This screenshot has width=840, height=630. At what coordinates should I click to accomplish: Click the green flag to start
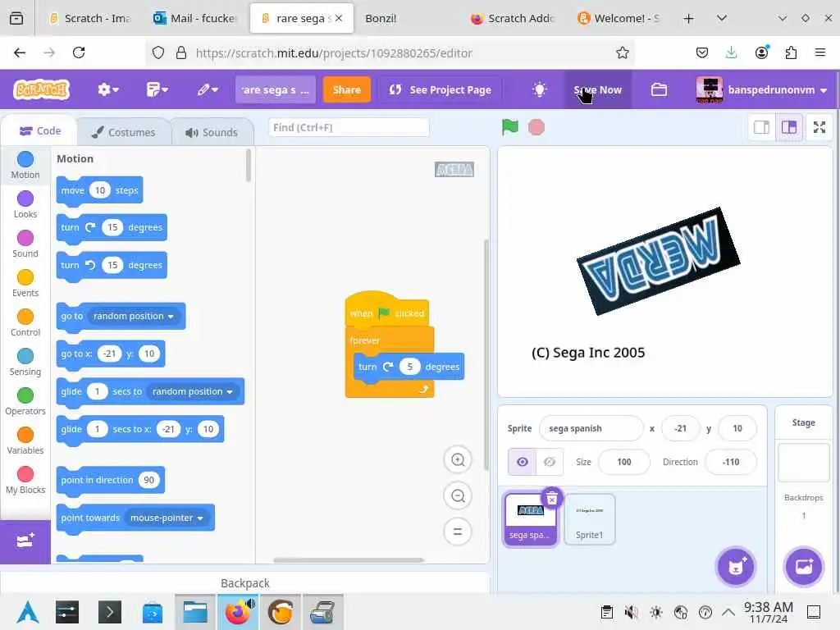click(509, 127)
